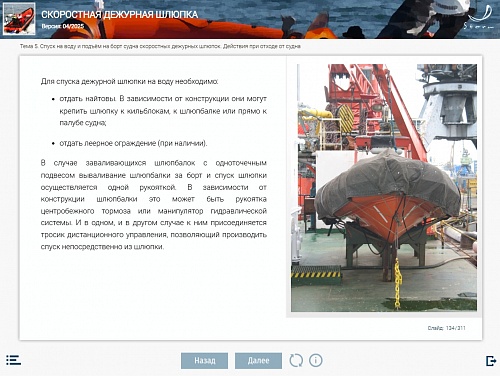The width and height of the screenshot is (500, 376).
Task: Click the title СКОРОСТНАЯ ДЕЖУРНАЯ ШЛЮПКА
Action: point(120,14)
